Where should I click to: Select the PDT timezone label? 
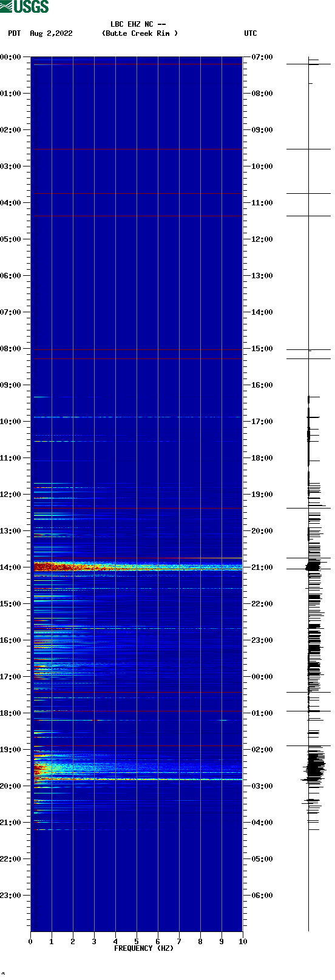click(15, 33)
